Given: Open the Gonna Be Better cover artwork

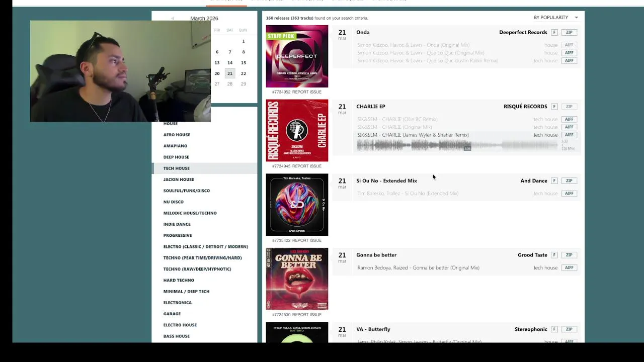Looking at the screenshot, I should (x=297, y=279).
